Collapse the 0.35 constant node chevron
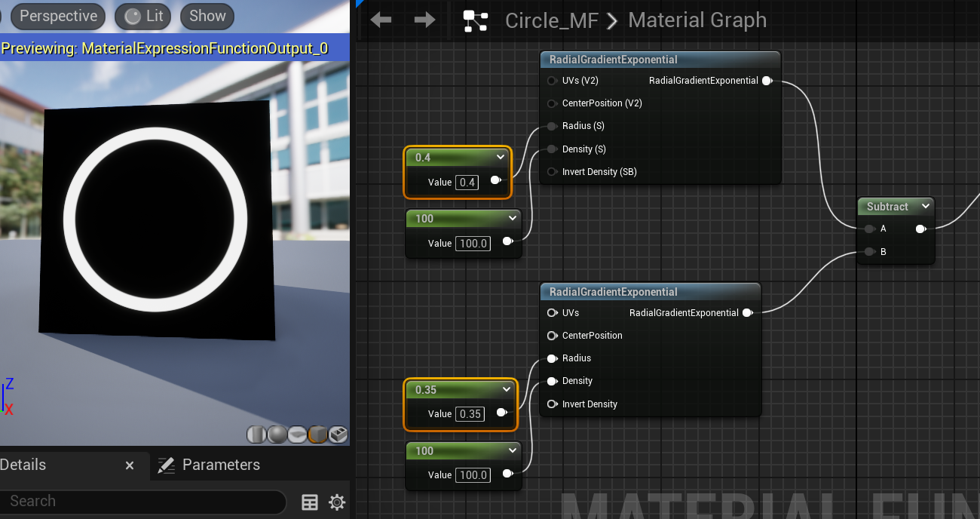980x519 pixels. [506, 389]
